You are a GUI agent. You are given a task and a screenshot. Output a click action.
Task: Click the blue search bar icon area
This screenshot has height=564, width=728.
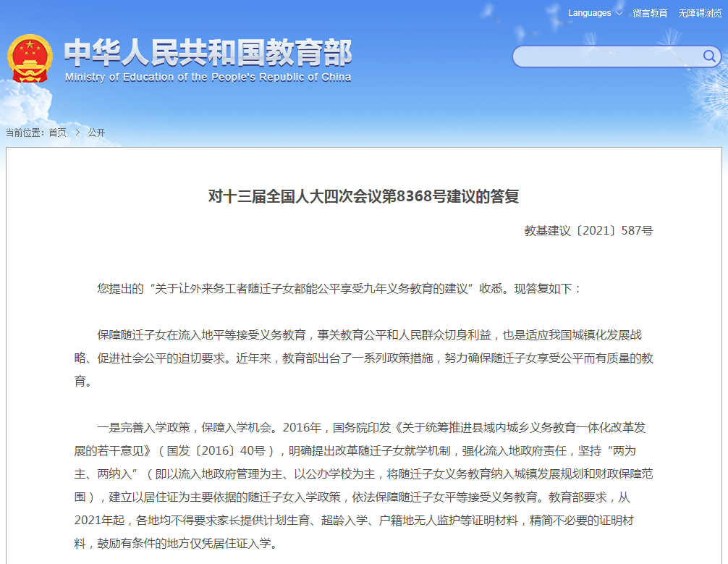tap(710, 56)
